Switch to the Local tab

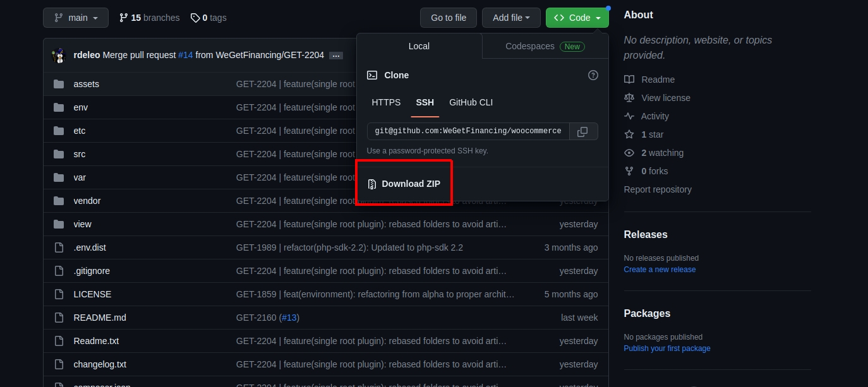pyautogui.click(x=419, y=46)
